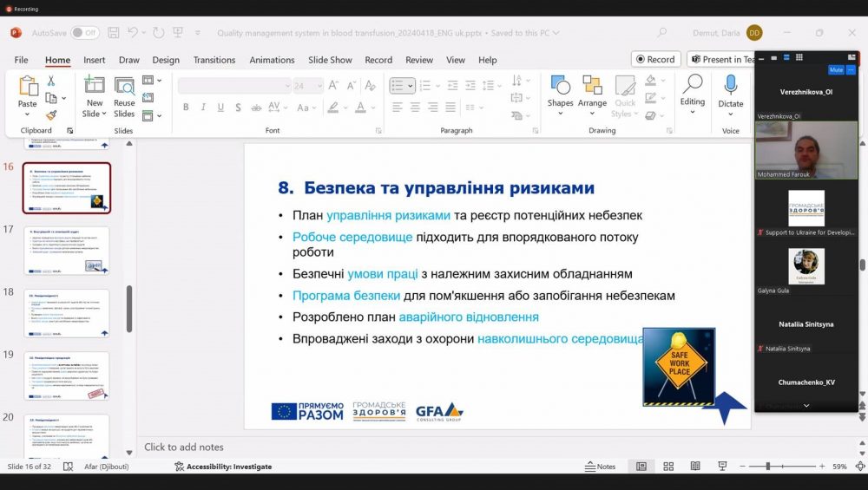Click the Present in Teams button

720,59
